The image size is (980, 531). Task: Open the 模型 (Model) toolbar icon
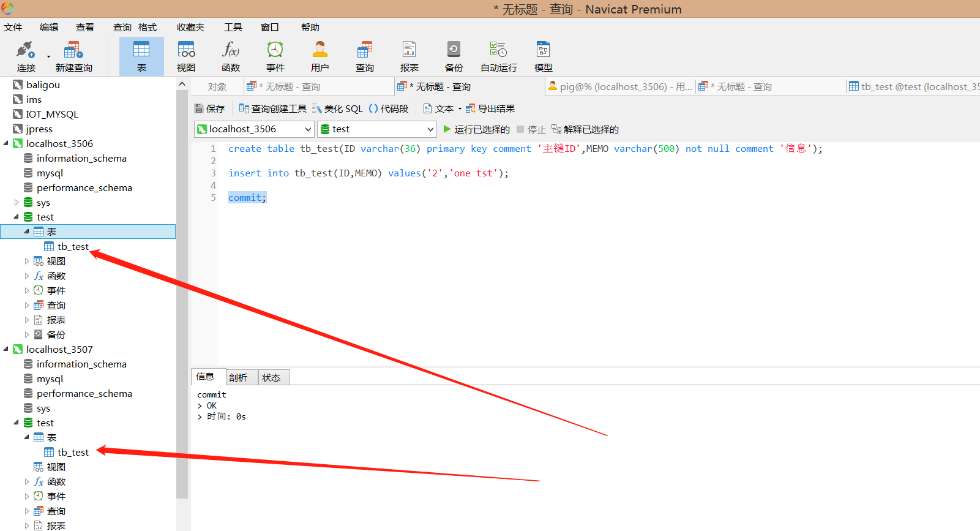click(x=544, y=56)
